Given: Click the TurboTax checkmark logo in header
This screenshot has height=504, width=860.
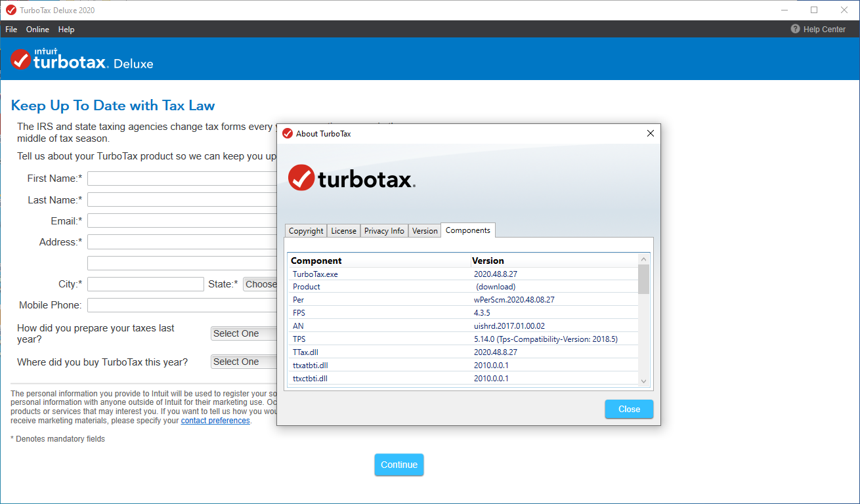Looking at the screenshot, I should pyautogui.click(x=20, y=59).
